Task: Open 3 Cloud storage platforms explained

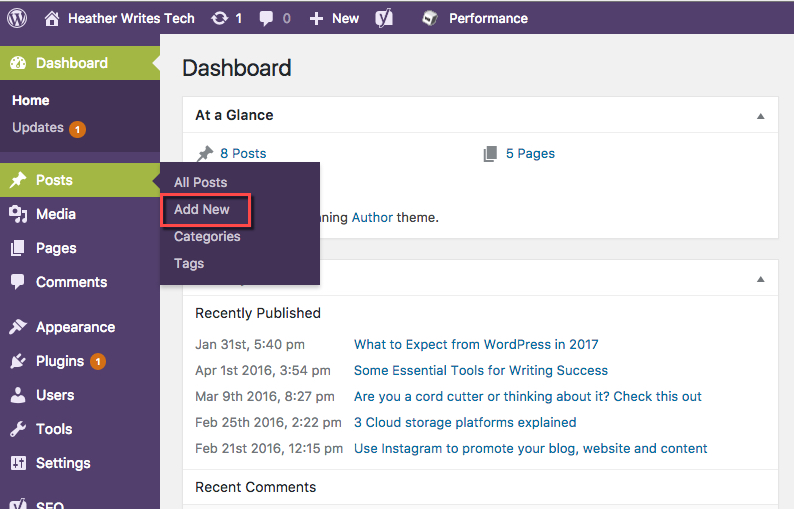Action: pos(465,422)
